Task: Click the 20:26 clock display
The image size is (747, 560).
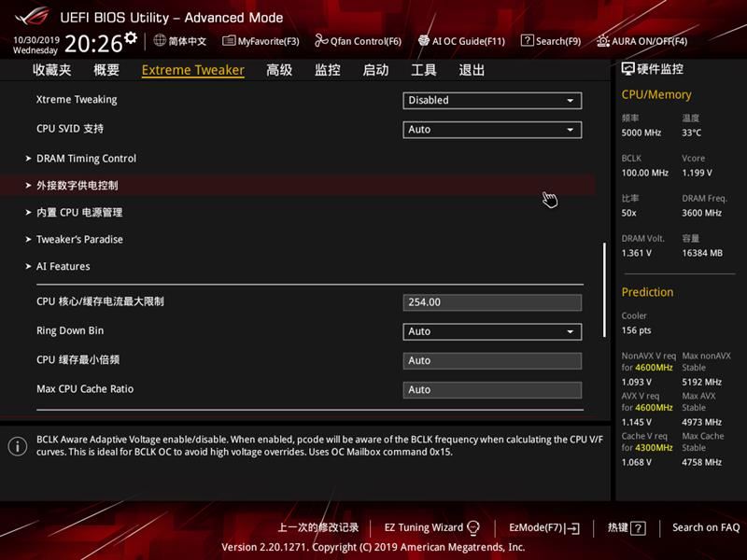Action: coord(93,44)
